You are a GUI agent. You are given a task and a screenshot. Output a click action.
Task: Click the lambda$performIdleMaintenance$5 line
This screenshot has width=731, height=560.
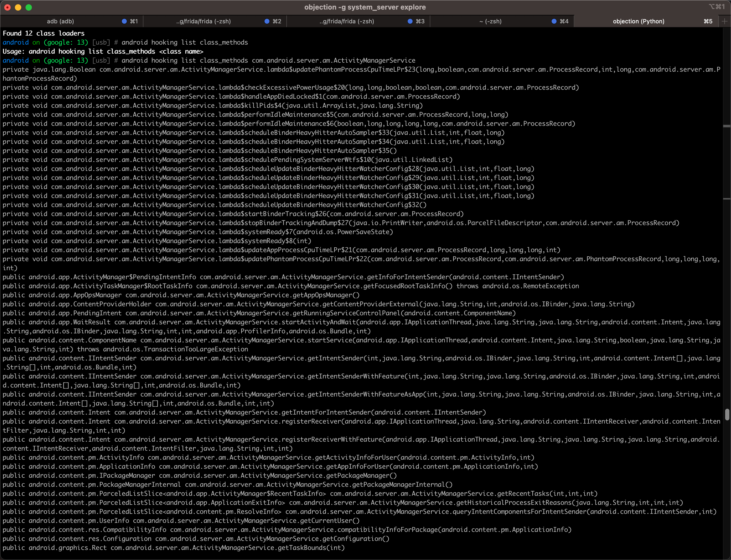[256, 114]
